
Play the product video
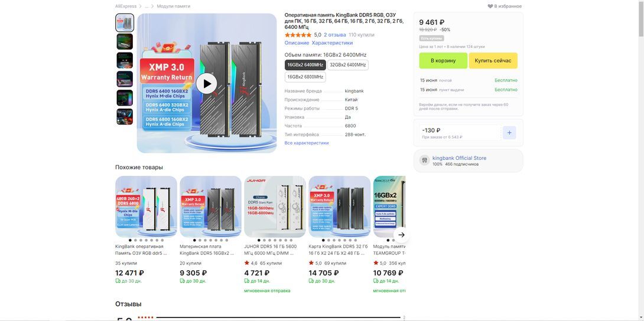[x=206, y=84]
